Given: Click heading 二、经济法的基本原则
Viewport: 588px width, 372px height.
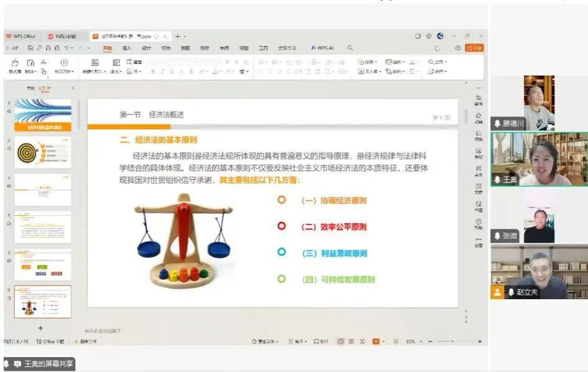Looking at the screenshot, I should 158,140.
